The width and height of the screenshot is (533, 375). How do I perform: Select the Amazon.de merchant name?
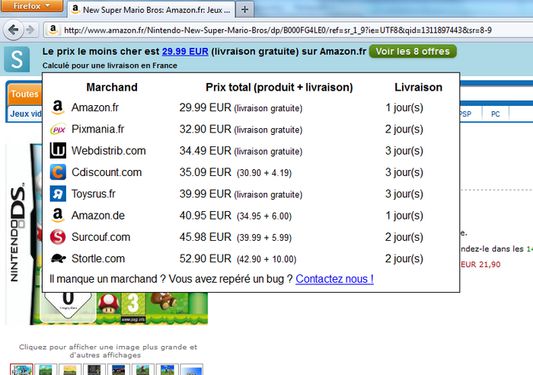[98, 216]
